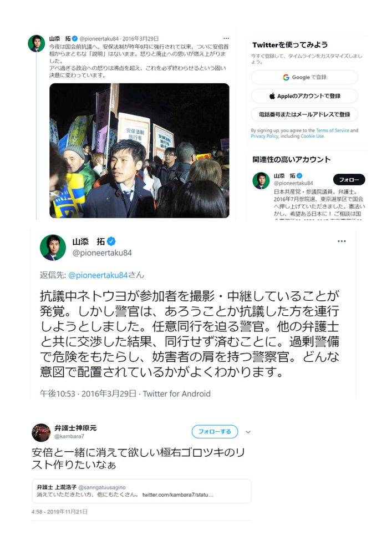Viewport: 392px width, 555px height.
Task: Follow kambara7 using the フォローする button
Action: coord(215,431)
